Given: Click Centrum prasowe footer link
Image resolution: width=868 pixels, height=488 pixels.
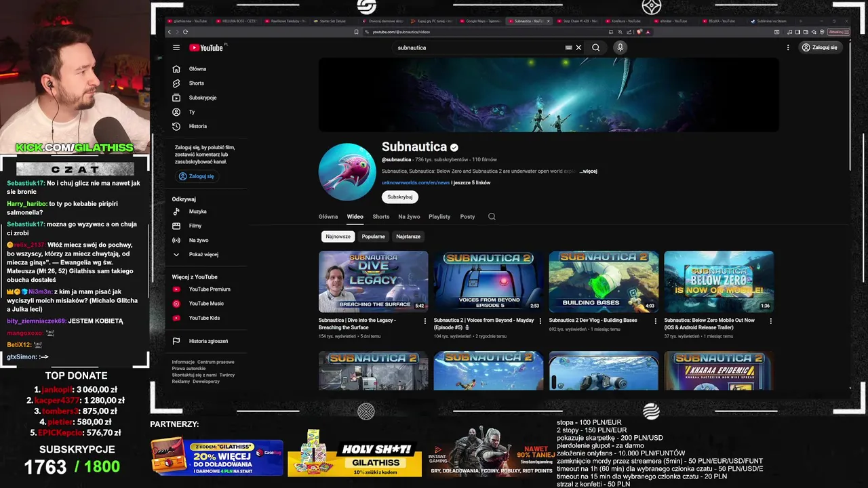Looking at the screenshot, I should point(216,362).
